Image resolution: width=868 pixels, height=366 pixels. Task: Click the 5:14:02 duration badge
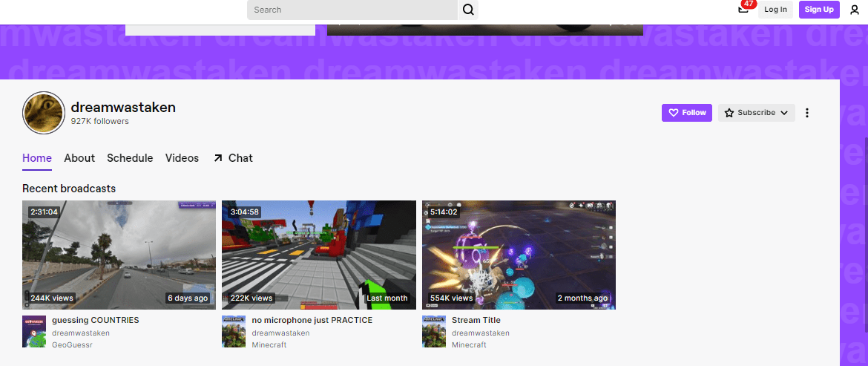point(444,212)
